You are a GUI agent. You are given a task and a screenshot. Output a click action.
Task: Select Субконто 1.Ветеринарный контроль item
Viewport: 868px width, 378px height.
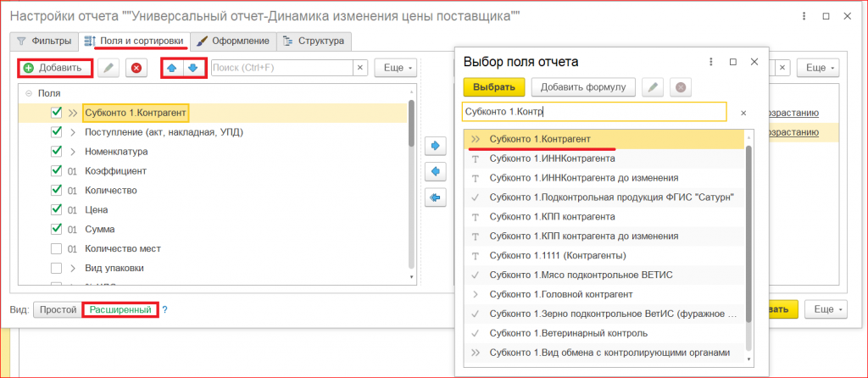coord(604,333)
